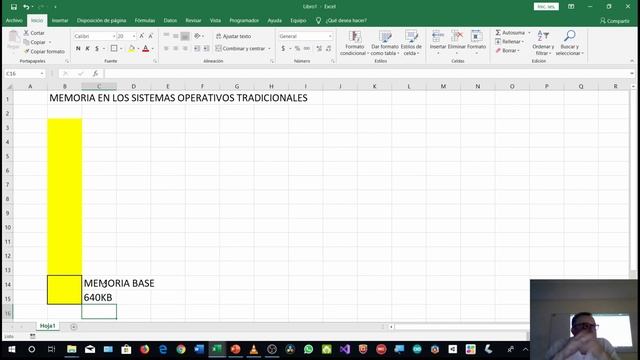The height and width of the screenshot is (360, 640).
Task: Open Borrar clear dropdown
Action: (508, 51)
